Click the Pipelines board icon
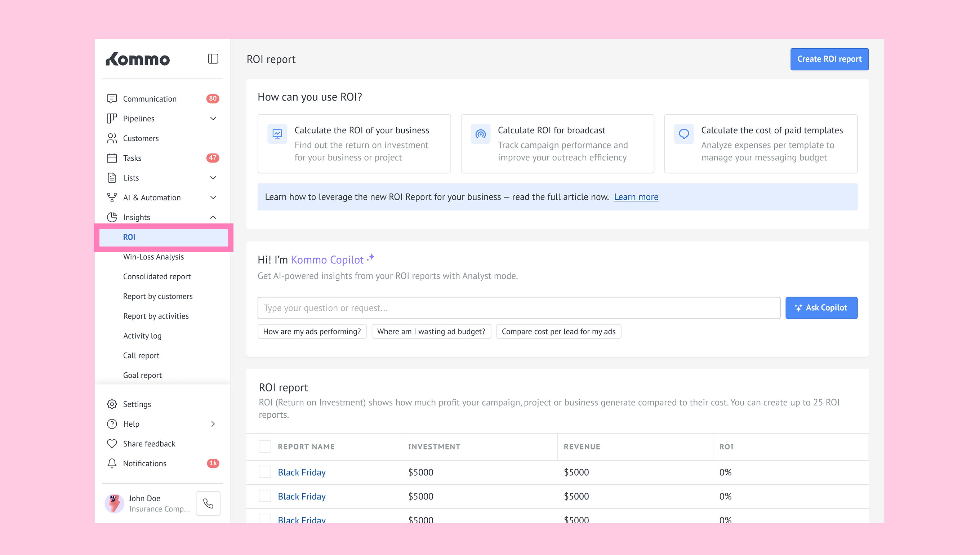 click(112, 119)
